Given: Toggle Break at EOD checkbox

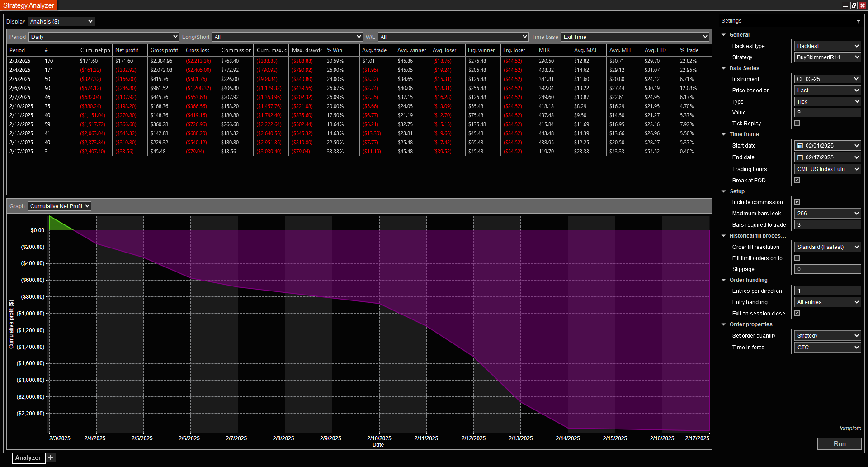Looking at the screenshot, I should coord(797,180).
